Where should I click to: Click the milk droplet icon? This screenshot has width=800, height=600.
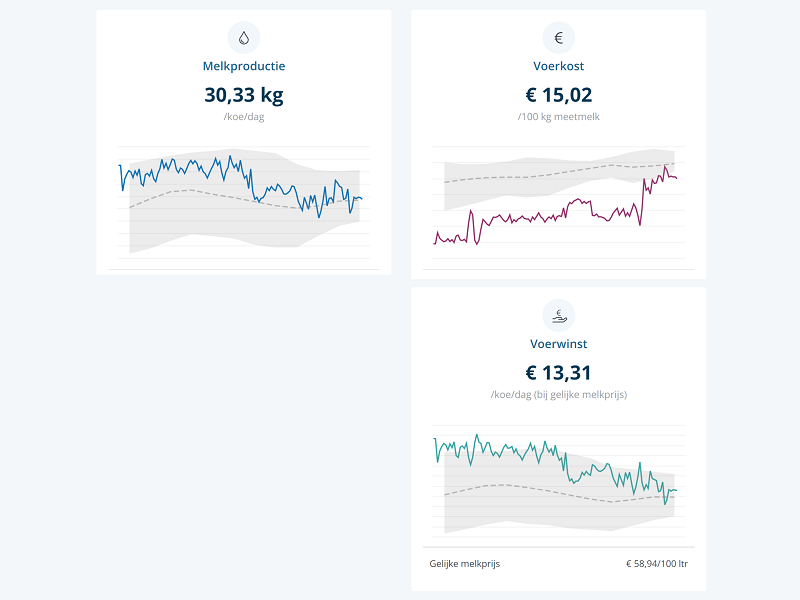click(x=244, y=38)
